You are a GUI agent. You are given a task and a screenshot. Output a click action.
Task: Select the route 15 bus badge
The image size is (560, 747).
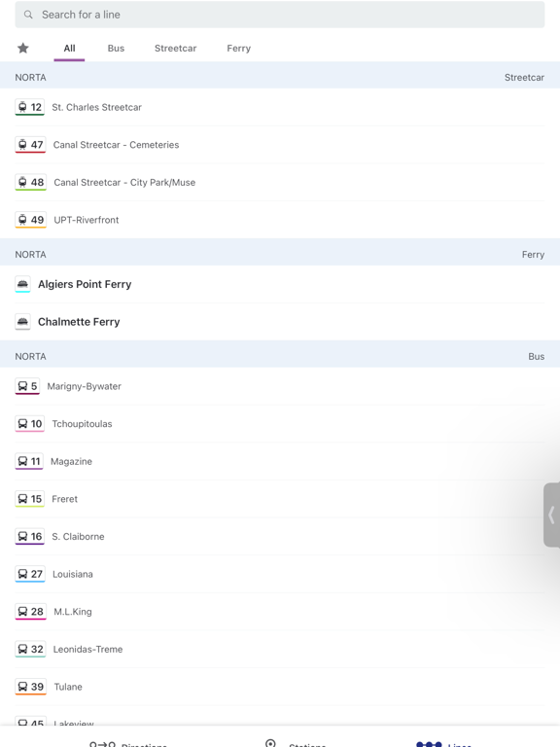29,499
